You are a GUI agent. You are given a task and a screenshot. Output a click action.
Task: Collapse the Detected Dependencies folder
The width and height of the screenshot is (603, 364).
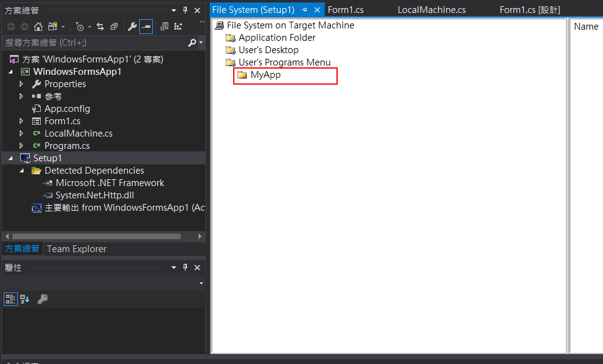[22, 170]
